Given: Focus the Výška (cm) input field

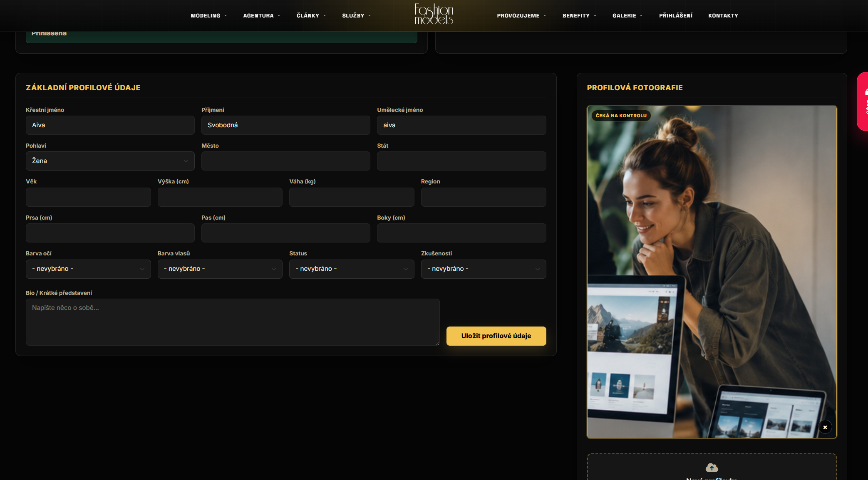Looking at the screenshot, I should [x=220, y=197].
